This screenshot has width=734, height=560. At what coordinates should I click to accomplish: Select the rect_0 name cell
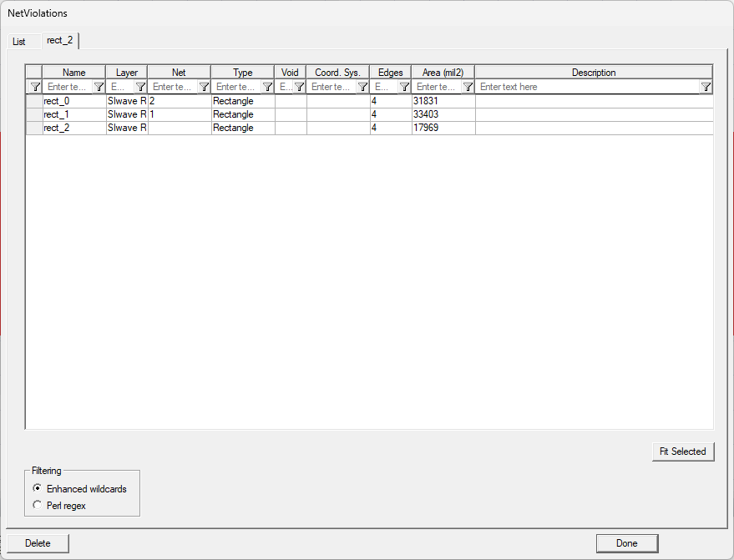(74, 101)
